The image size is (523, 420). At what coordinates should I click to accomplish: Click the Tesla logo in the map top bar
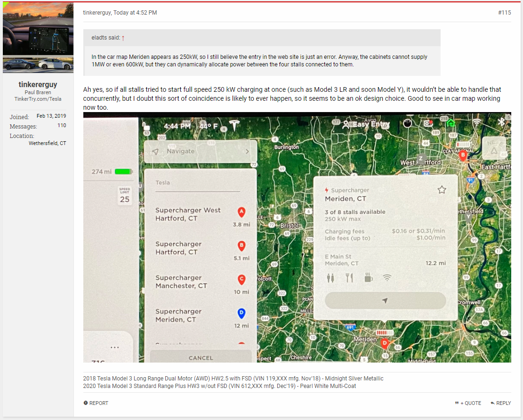[x=234, y=125]
